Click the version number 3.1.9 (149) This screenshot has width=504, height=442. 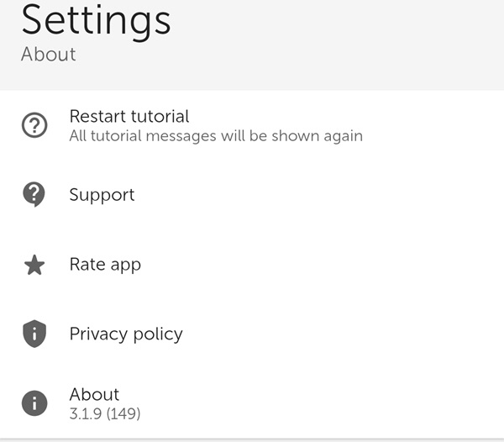104,413
